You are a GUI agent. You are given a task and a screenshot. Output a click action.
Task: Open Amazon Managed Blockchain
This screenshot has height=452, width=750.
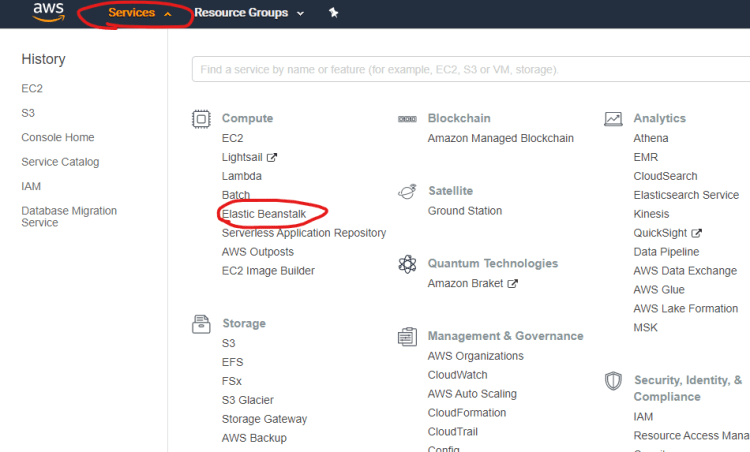tap(501, 138)
